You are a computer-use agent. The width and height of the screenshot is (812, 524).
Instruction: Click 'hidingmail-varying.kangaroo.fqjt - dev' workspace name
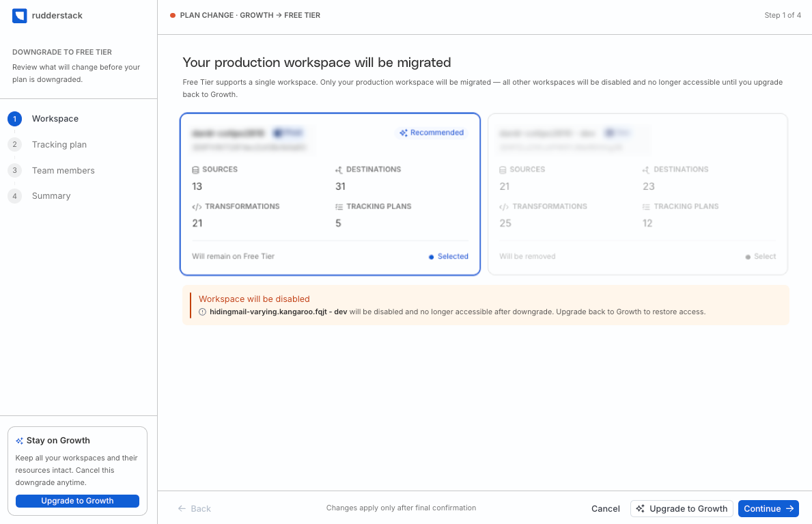[278, 312]
